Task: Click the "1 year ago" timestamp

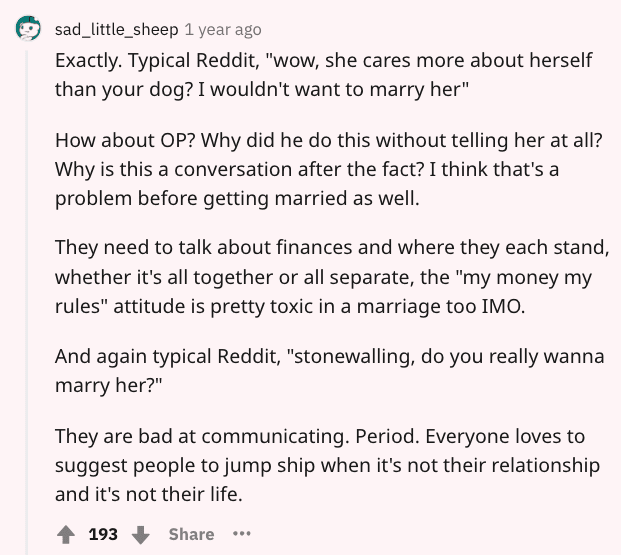Action: coord(223,29)
